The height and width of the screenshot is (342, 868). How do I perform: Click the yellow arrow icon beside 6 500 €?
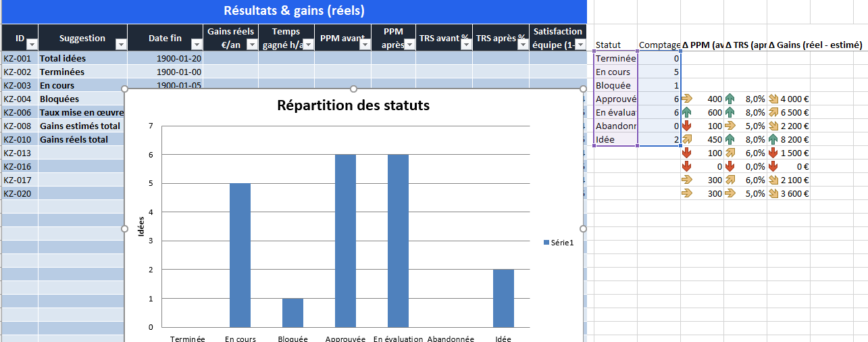pos(773,112)
